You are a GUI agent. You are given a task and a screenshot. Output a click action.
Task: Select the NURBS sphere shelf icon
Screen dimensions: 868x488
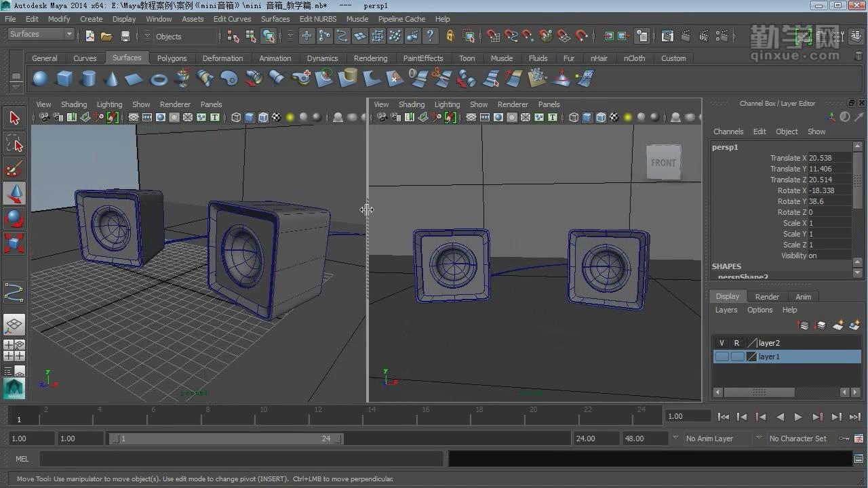pos(41,79)
